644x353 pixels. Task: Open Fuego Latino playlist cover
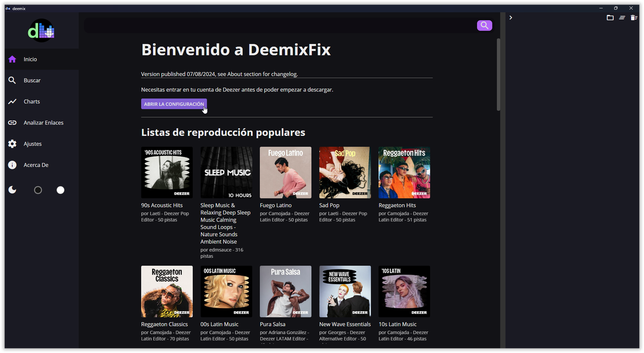(x=286, y=172)
